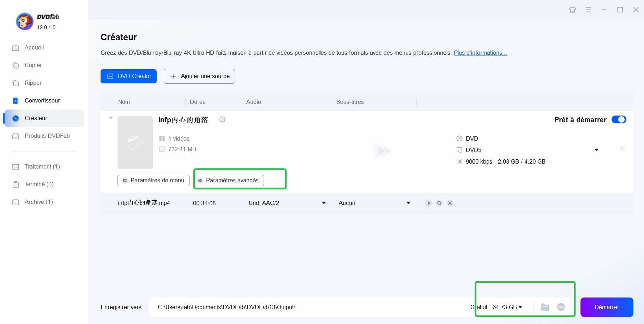Viewport: 644px width, 324px height.
Task: Click the DVDFab monkey logo
Action: [x=25, y=22]
